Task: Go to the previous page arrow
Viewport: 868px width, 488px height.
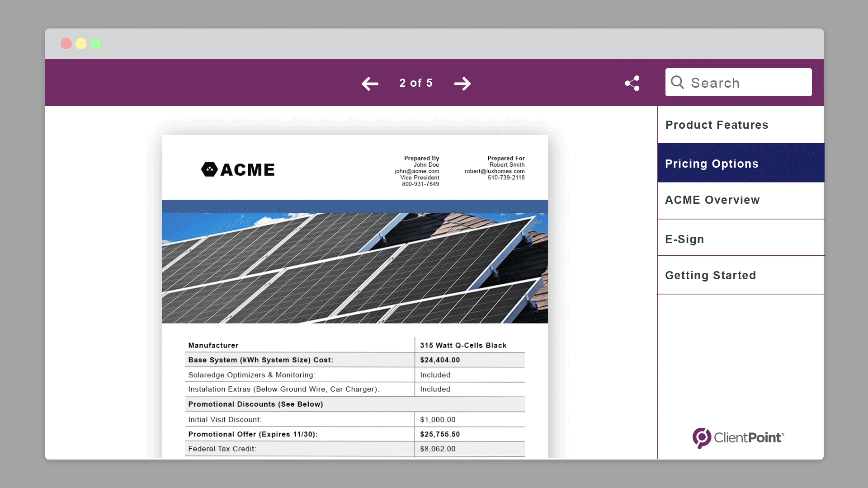Action: click(370, 84)
